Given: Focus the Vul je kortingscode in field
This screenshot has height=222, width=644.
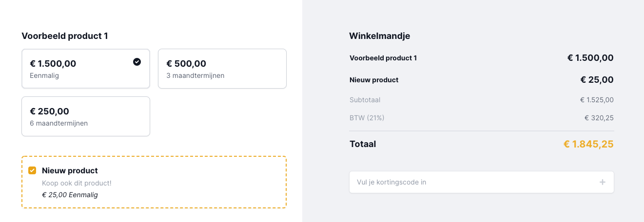Looking at the screenshot, I should point(482,182).
